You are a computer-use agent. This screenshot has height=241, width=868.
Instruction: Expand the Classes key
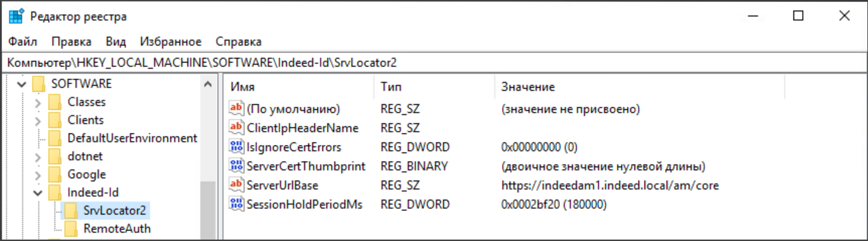38,103
